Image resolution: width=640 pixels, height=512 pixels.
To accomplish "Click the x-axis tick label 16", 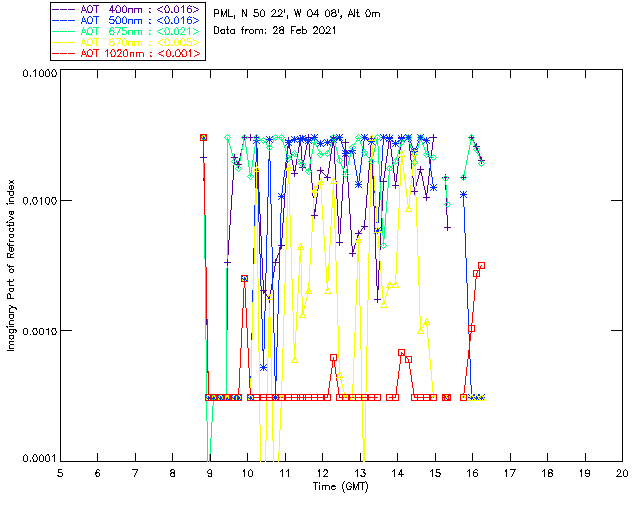I will tap(472, 472).
